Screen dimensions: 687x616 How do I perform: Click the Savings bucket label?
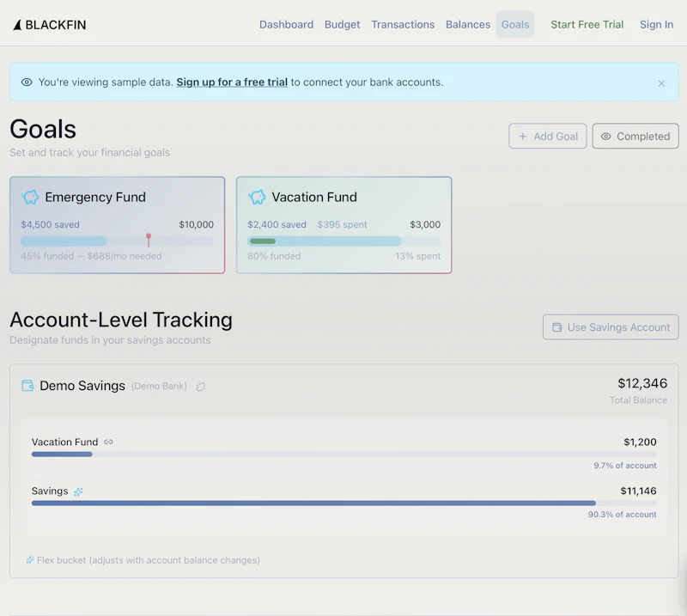[50, 491]
